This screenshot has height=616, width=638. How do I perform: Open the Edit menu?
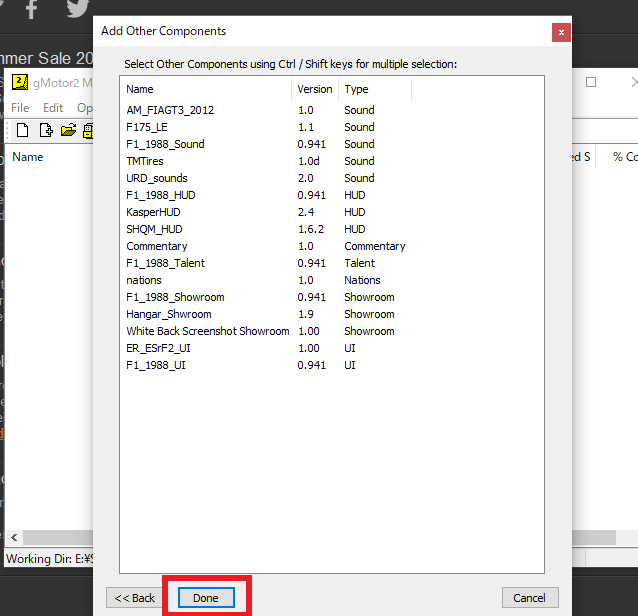[x=52, y=107]
